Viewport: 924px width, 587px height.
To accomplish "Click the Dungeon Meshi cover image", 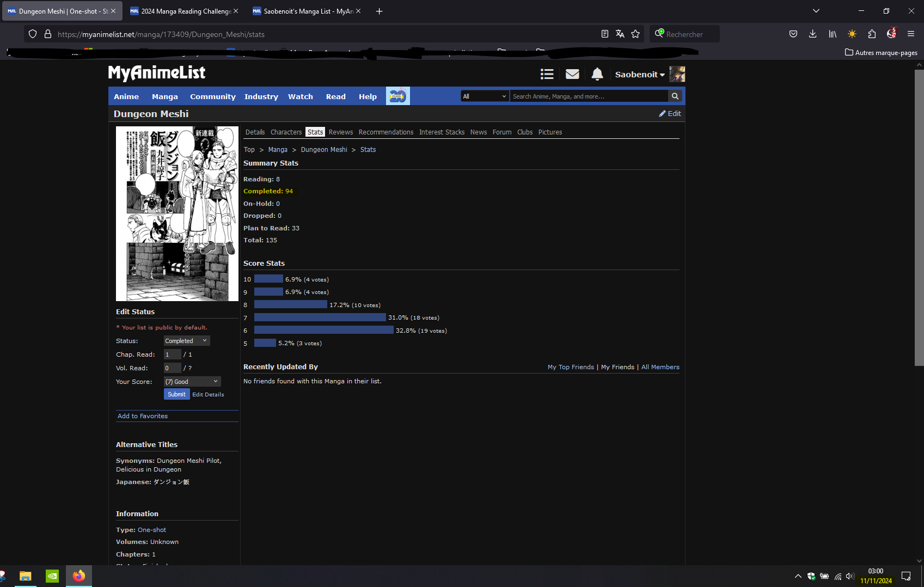I will [x=177, y=214].
